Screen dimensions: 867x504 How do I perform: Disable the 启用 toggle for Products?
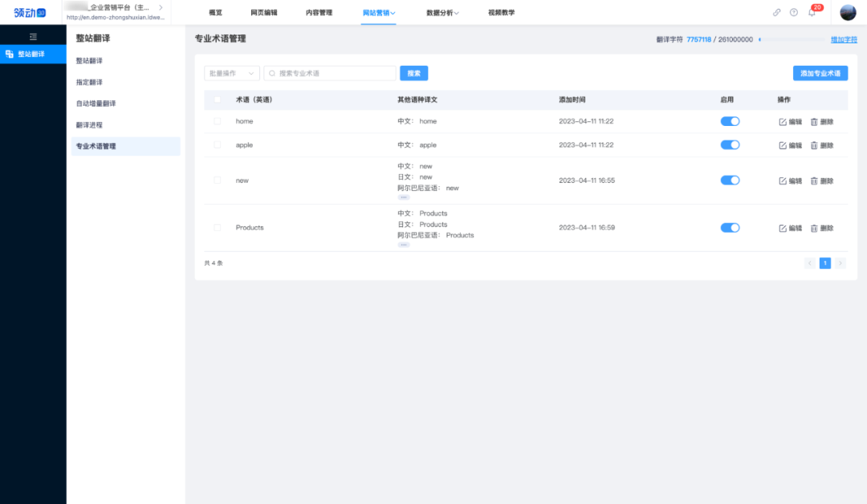tap(730, 227)
